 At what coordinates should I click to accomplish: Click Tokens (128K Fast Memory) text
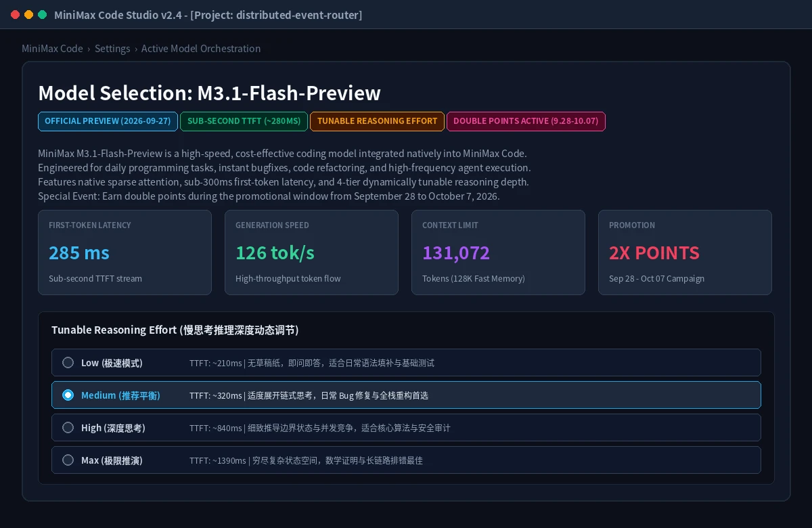pos(474,278)
